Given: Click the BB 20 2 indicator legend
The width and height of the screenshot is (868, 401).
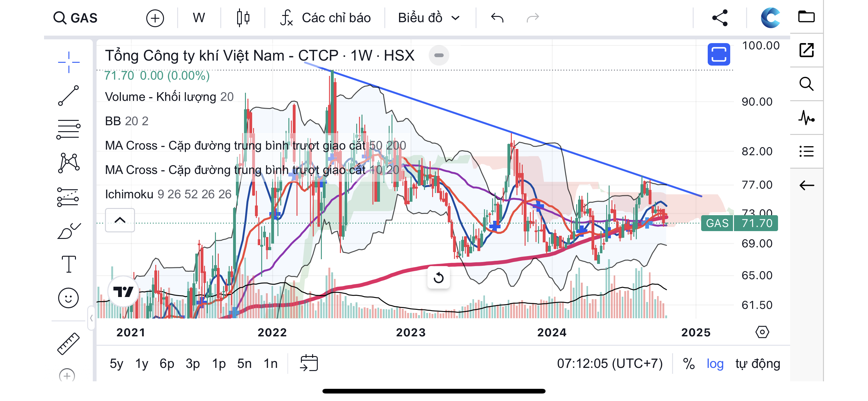Looking at the screenshot, I should (x=126, y=121).
